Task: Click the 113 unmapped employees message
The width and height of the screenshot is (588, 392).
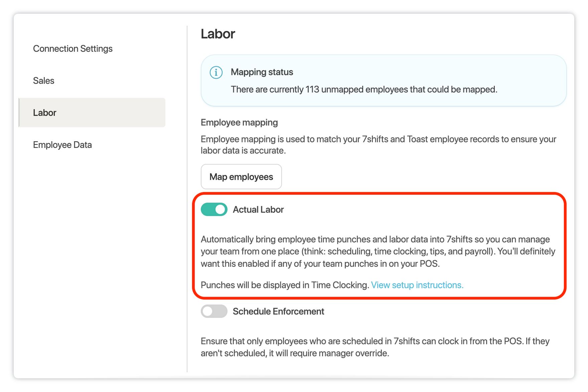Action: (x=364, y=89)
